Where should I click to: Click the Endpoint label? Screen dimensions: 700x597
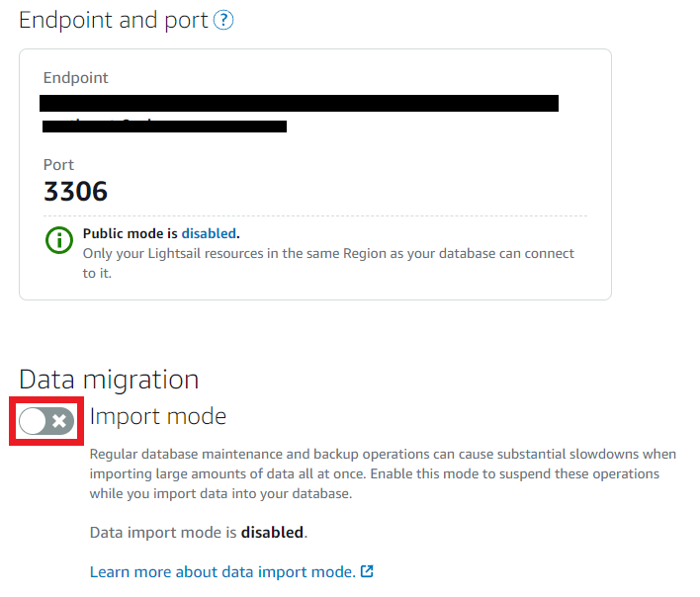tap(75, 78)
